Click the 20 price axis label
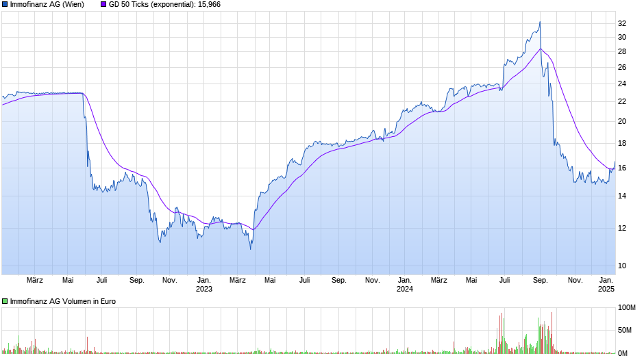Viewport: 644px width, 360px height. pos(622,122)
